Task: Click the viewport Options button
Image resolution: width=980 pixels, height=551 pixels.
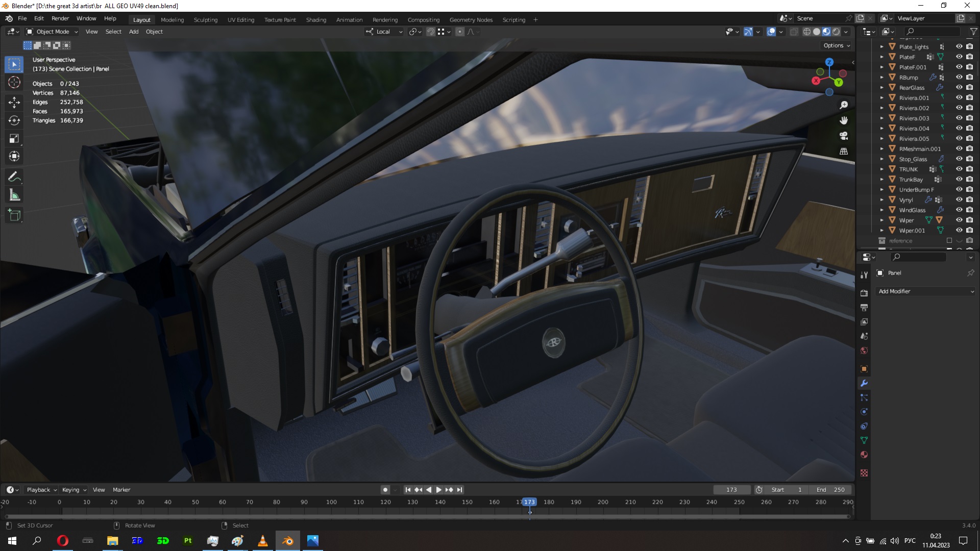Action: point(837,45)
